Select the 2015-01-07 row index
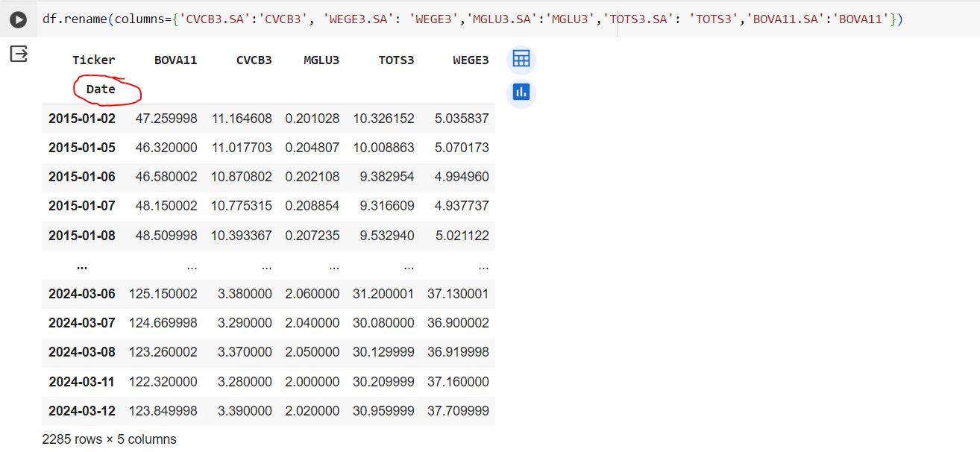Viewport: 980px width, 452px height. tap(82, 206)
